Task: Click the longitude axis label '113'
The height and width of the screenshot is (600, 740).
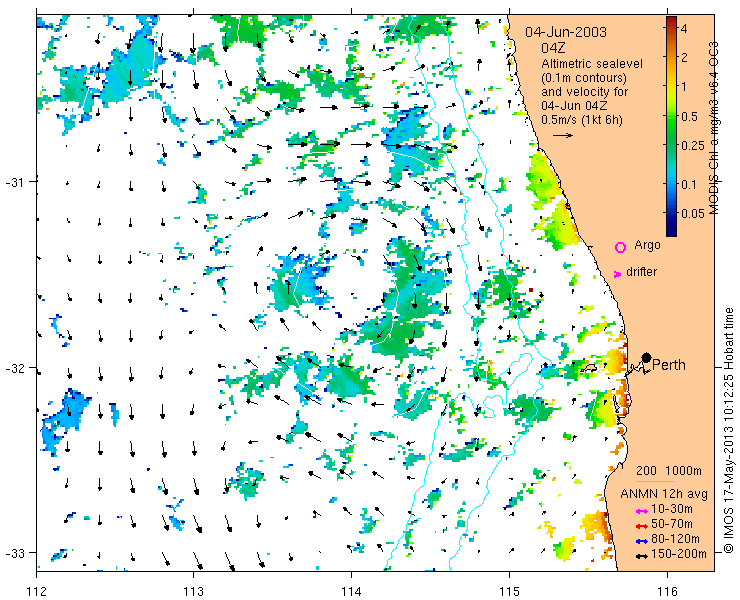Action: 193,591
